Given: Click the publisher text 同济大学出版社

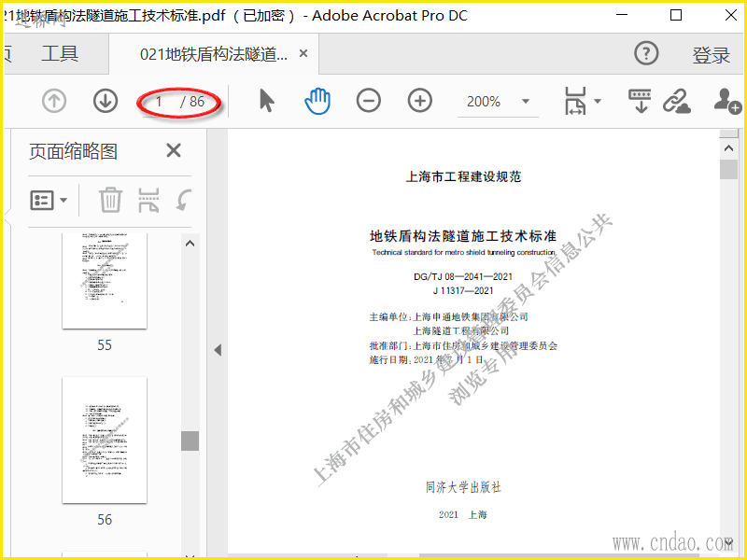Looking at the screenshot, I should pos(463,487).
